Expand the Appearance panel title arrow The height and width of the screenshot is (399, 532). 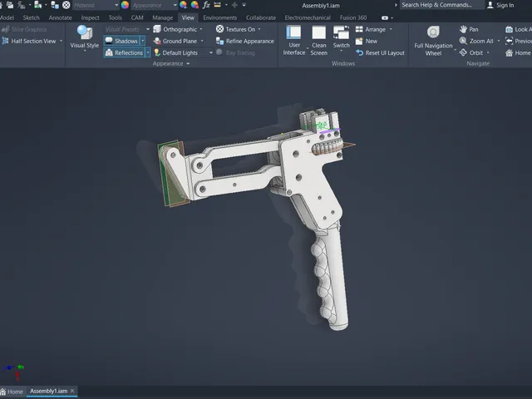point(188,63)
